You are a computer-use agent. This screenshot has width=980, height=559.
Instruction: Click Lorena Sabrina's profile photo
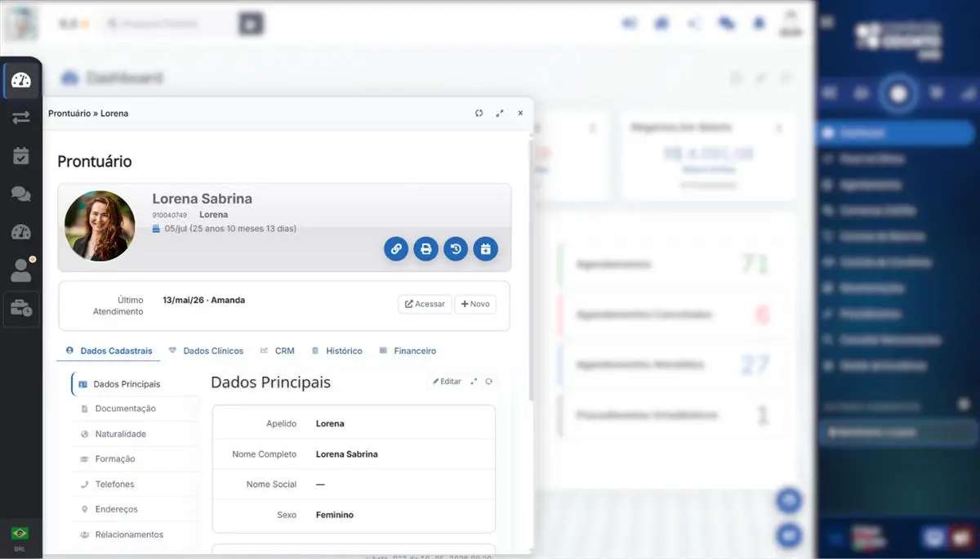[x=100, y=226]
